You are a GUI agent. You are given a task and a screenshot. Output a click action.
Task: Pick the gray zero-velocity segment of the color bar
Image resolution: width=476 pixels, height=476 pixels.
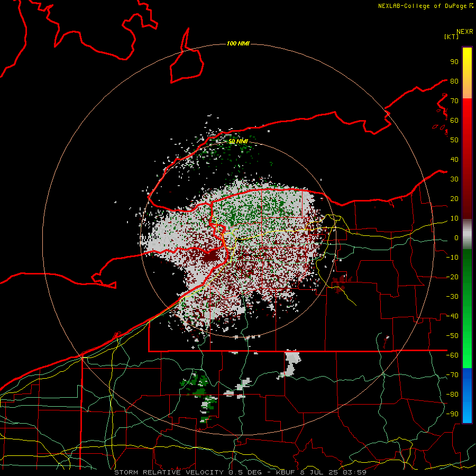point(467,234)
